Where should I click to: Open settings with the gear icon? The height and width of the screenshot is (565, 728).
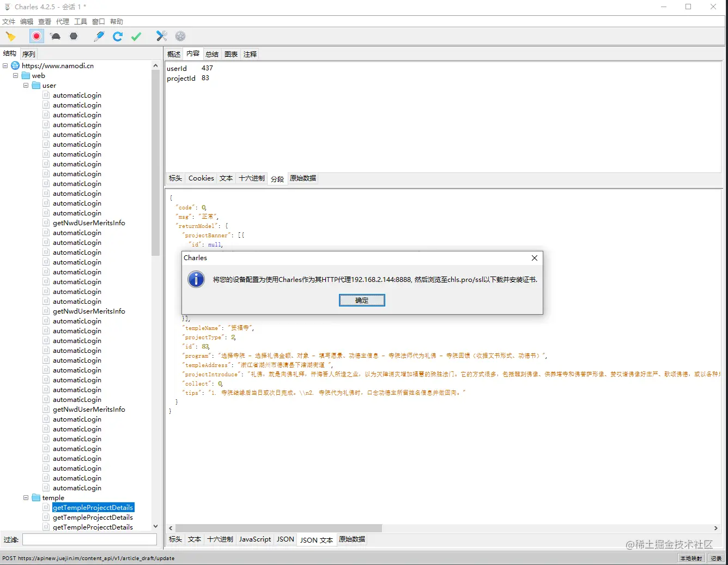click(180, 37)
